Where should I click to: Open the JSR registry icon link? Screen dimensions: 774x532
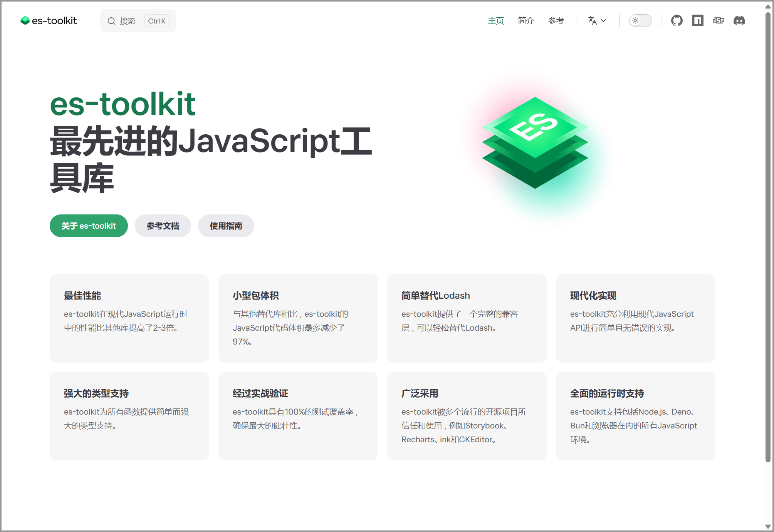coord(718,20)
